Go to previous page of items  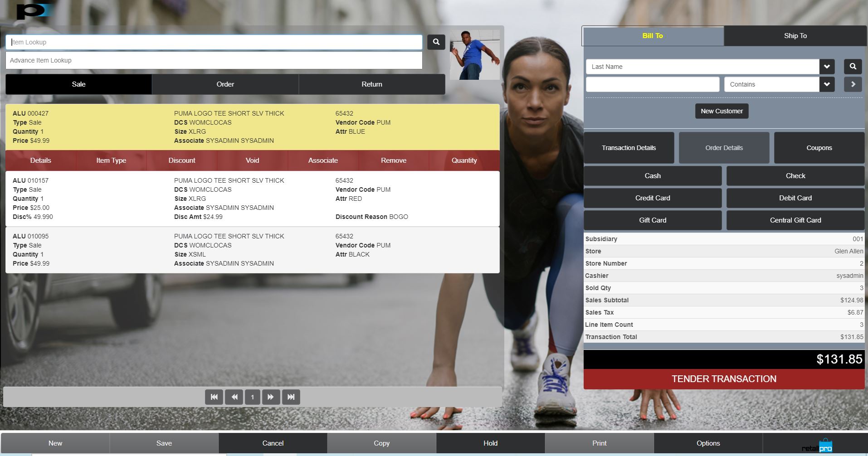[x=234, y=397]
